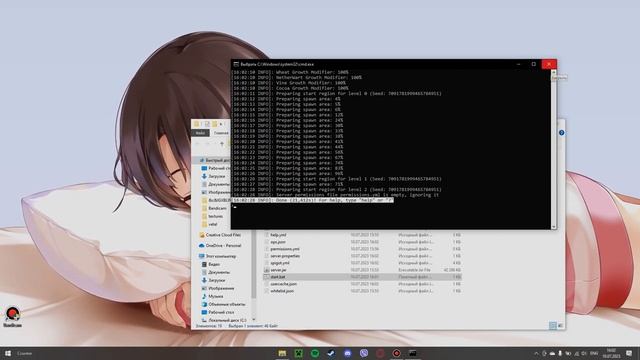Open the taskbar clock and date
640x360 pixels.
611,353
